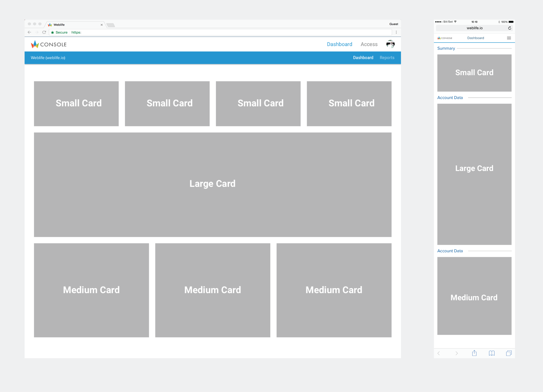Switch to the Access nav item

(369, 44)
